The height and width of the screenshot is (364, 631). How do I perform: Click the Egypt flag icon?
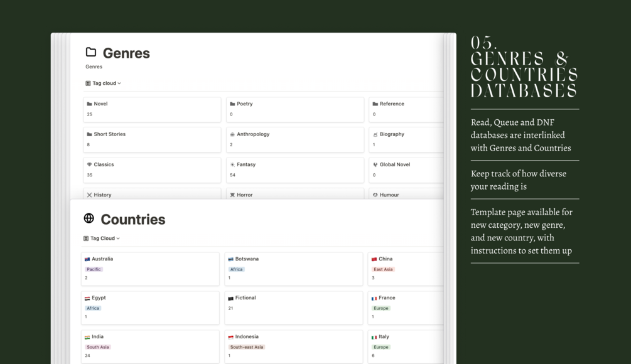pos(87,299)
